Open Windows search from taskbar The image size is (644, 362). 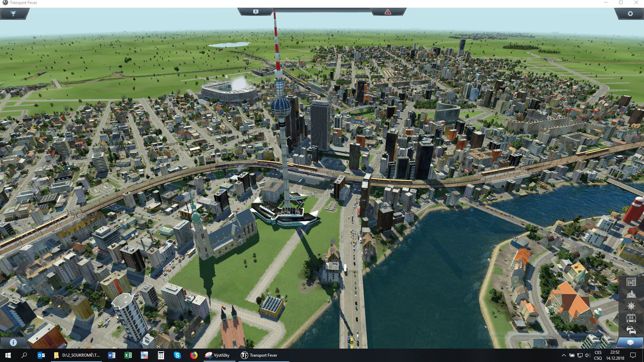(x=24, y=355)
